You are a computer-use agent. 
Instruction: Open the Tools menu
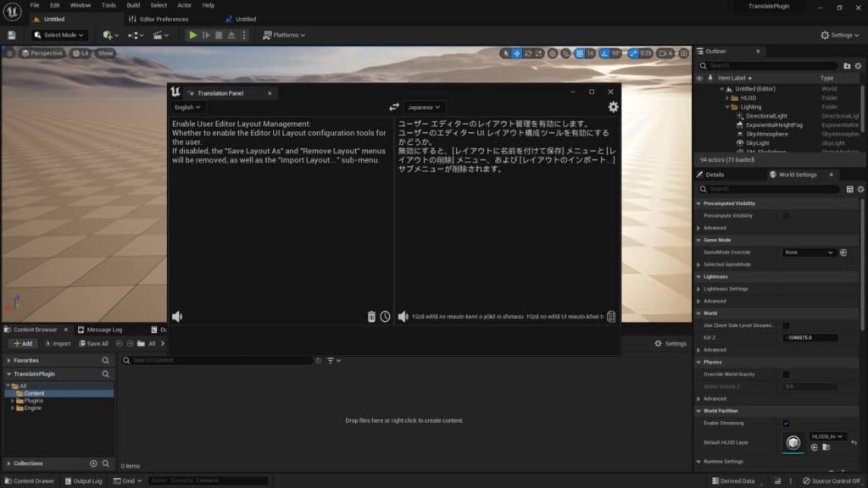108,5
